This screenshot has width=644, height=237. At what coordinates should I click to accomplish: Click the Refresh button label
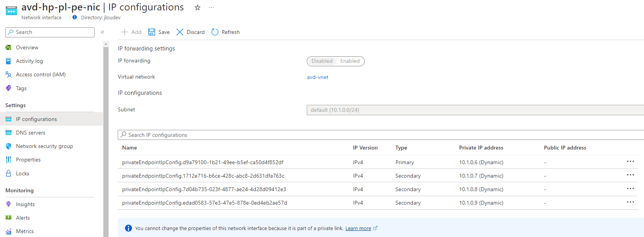click(231, 32)
